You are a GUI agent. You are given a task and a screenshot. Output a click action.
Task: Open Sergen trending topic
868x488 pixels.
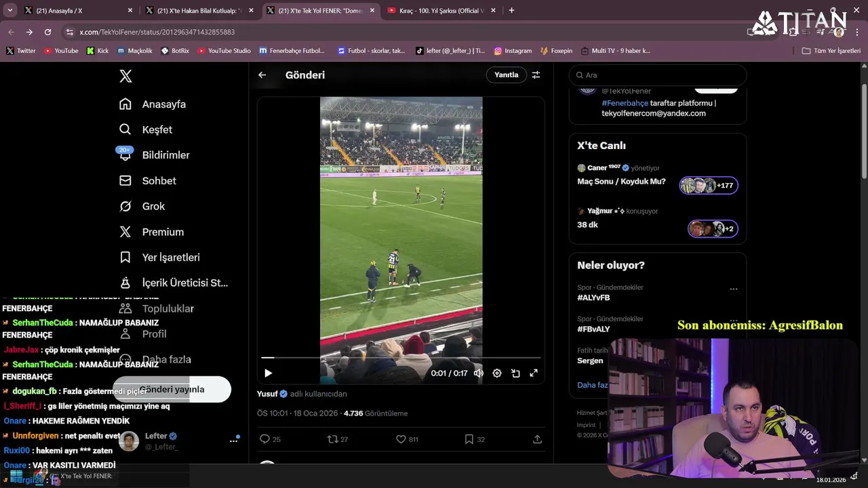(590, 361)
